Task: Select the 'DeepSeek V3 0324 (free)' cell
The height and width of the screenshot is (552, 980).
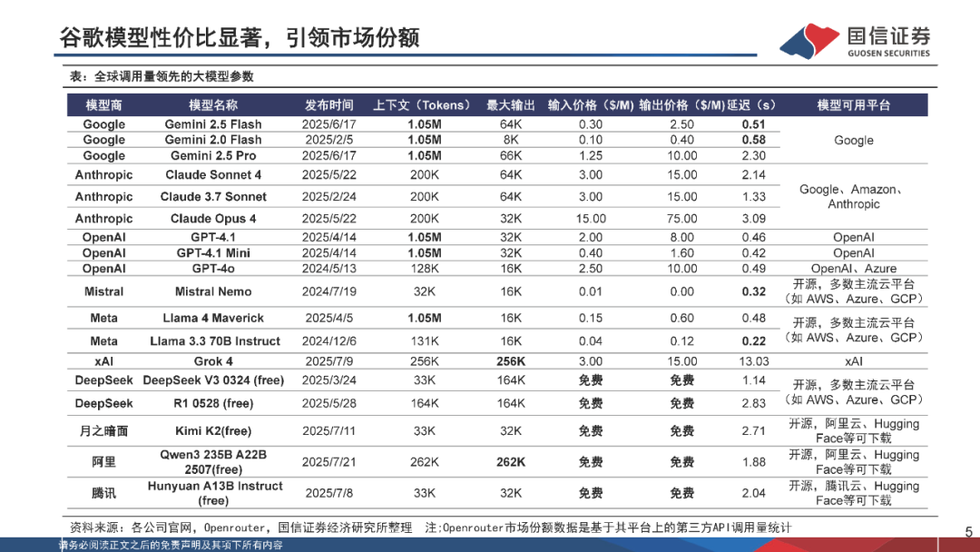Action: point(213,380)
